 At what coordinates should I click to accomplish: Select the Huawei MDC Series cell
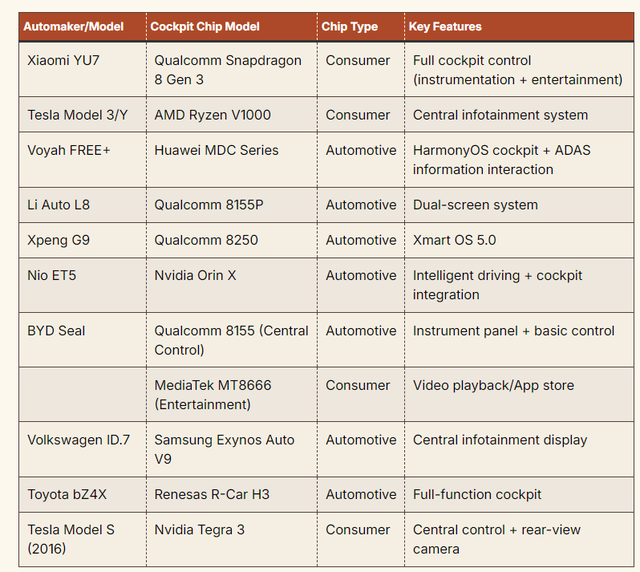click(x=216, y=150)
